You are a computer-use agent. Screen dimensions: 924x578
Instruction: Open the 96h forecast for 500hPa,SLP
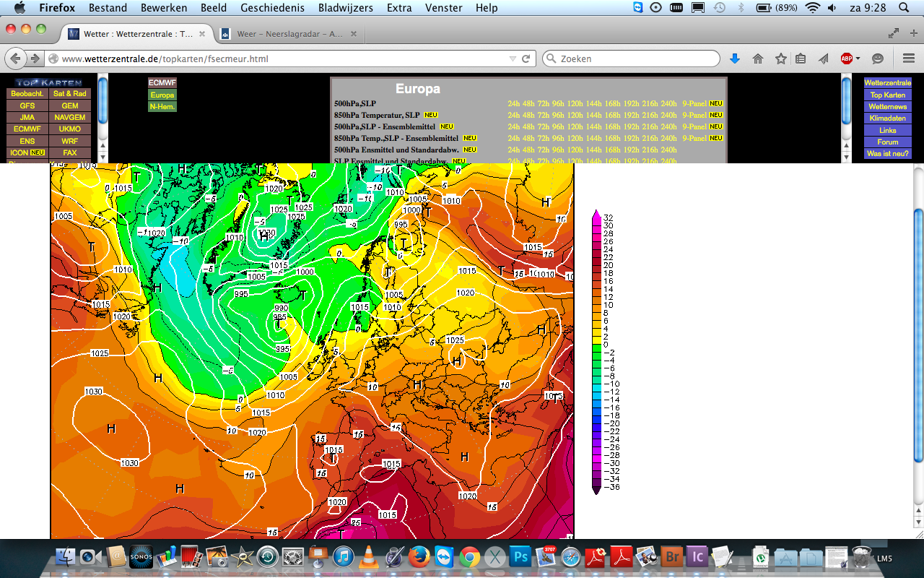(558, 103)
